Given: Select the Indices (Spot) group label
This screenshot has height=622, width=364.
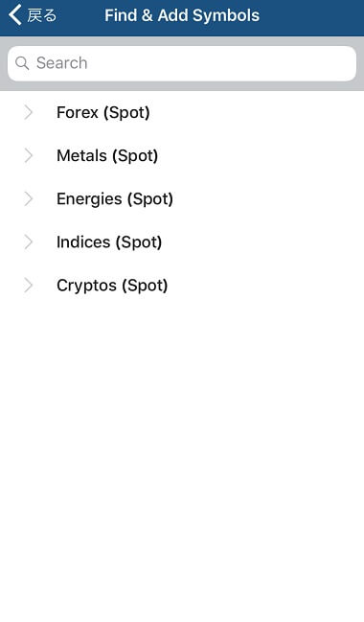Looking at the screenshot, I should (x=109, y=242).
